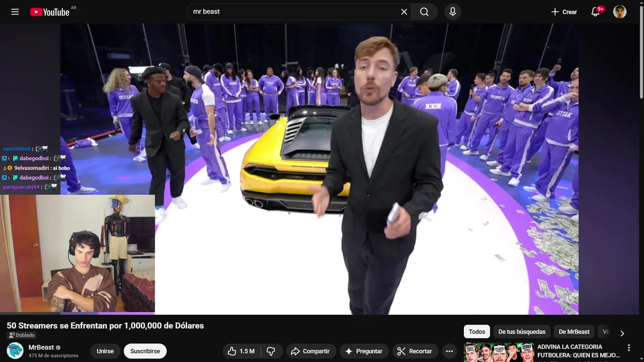The width and height of the screenshot is (644, 362).
Task: Open the hamburger guide menu
Action: pyautogui.click(x=15, y=12)
